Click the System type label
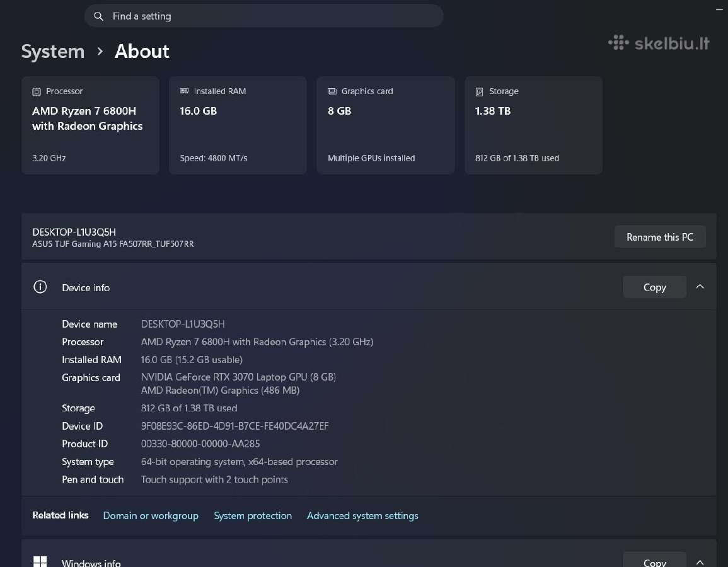Image resolution: width=728 pixels, height=567 pixels. click(x=88, y=462)
